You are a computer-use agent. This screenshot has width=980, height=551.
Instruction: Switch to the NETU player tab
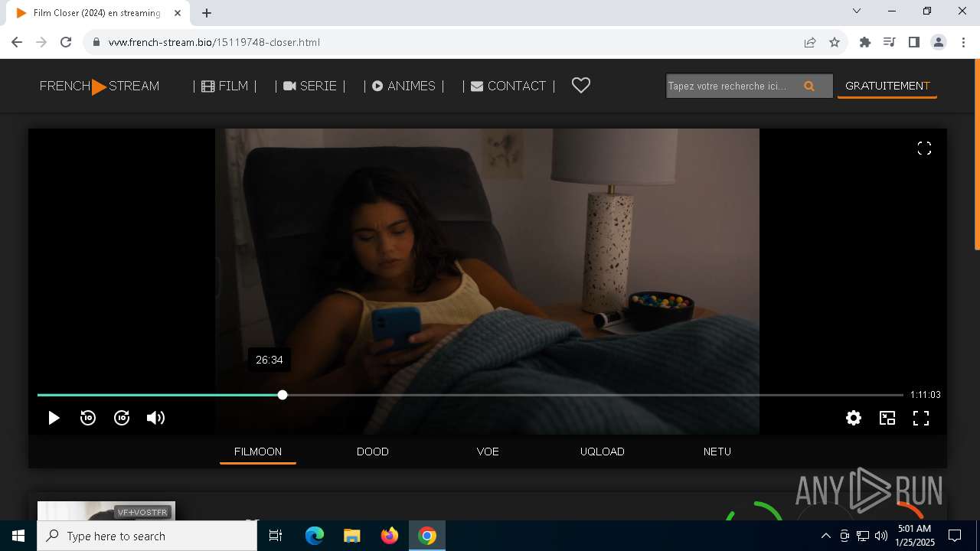717,452
